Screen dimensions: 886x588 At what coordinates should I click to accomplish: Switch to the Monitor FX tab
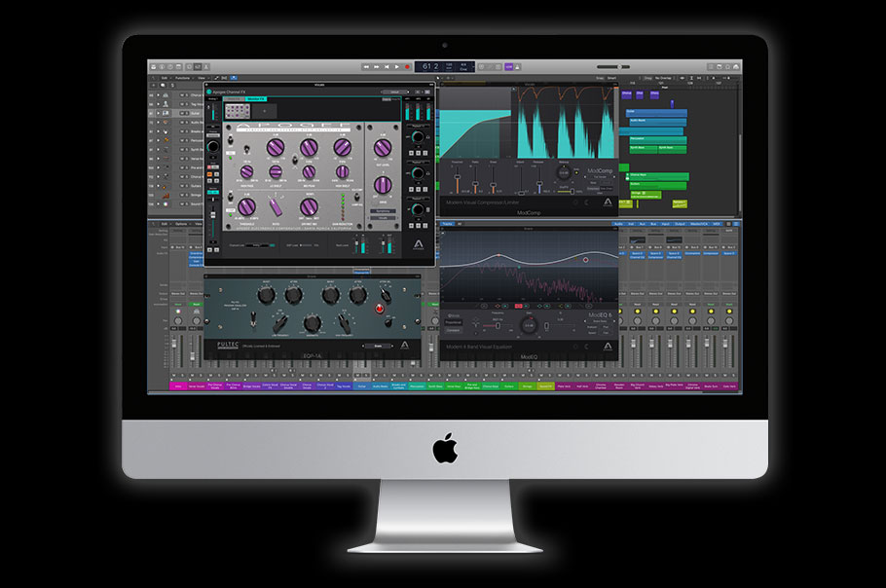click(256, 99)
